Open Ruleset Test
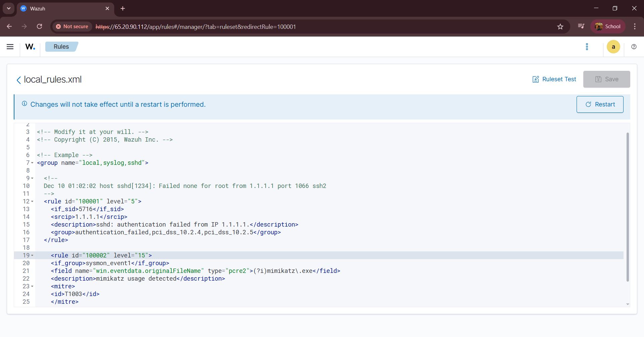The height and width of the screenshot is (337, 644). 554,79
